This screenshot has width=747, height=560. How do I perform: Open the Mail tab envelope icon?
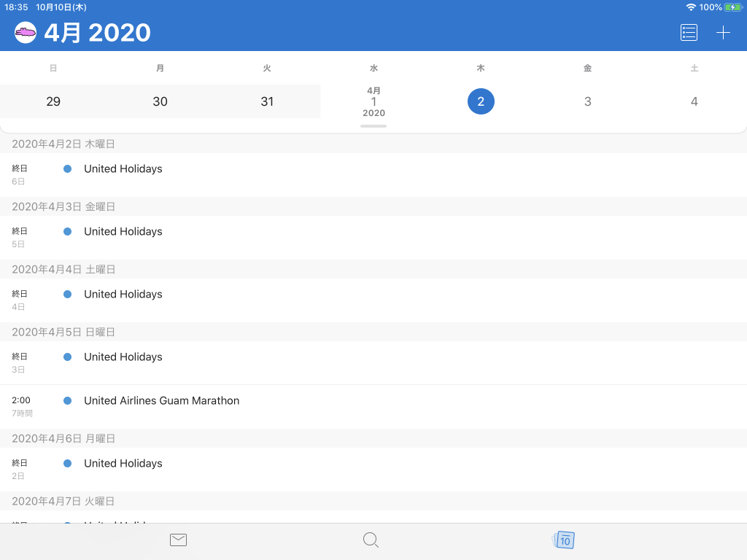178,540
